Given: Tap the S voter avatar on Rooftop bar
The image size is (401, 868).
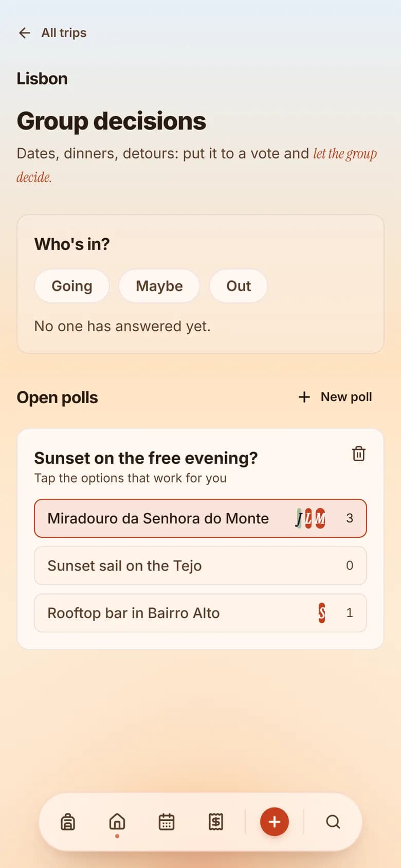Looking at the screenshot, I should pos(322,613).
